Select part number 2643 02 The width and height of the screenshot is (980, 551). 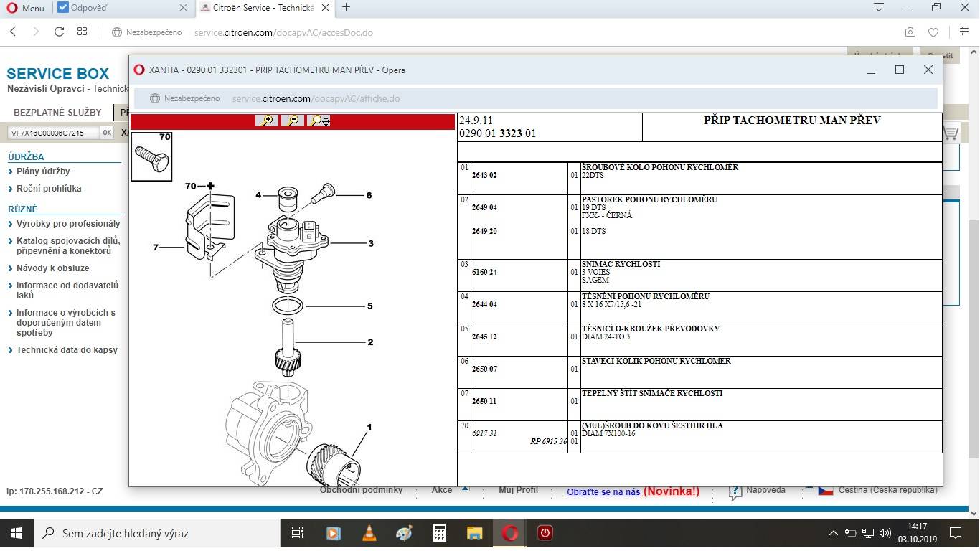484,175
